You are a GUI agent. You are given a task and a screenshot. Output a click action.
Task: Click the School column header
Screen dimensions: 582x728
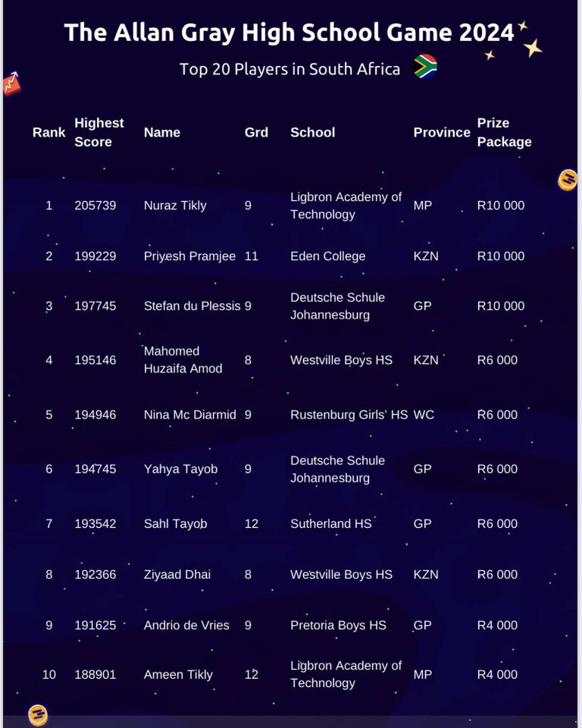click(x=312, y=132)
